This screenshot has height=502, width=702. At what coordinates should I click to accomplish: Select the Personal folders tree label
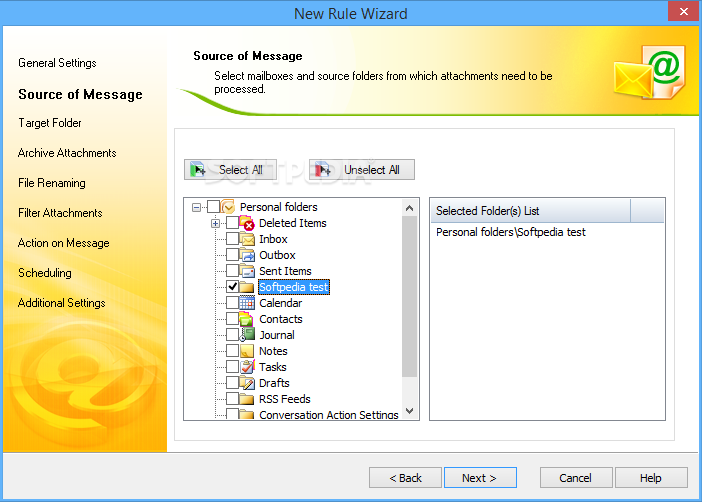click(x=278, y=207)
